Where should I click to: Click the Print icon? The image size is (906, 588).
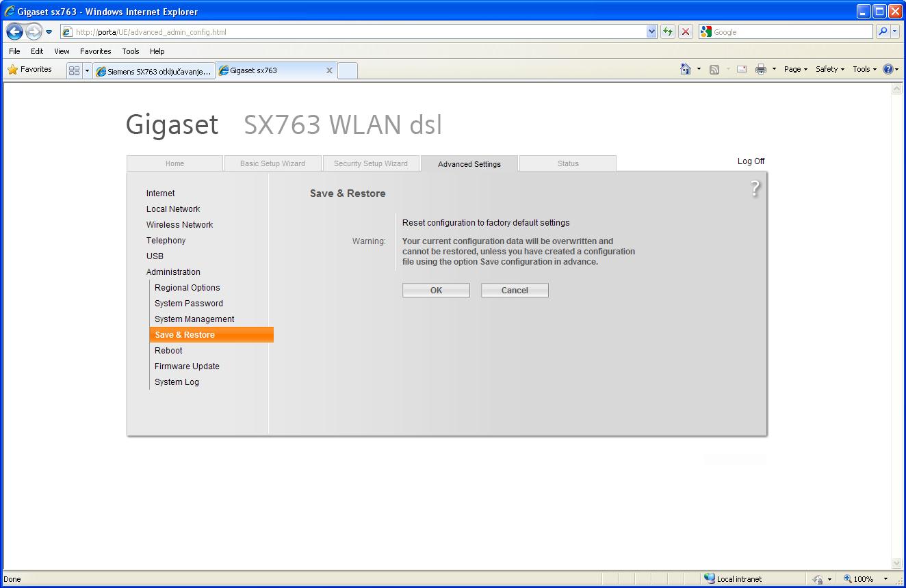[x=760, y=69]
